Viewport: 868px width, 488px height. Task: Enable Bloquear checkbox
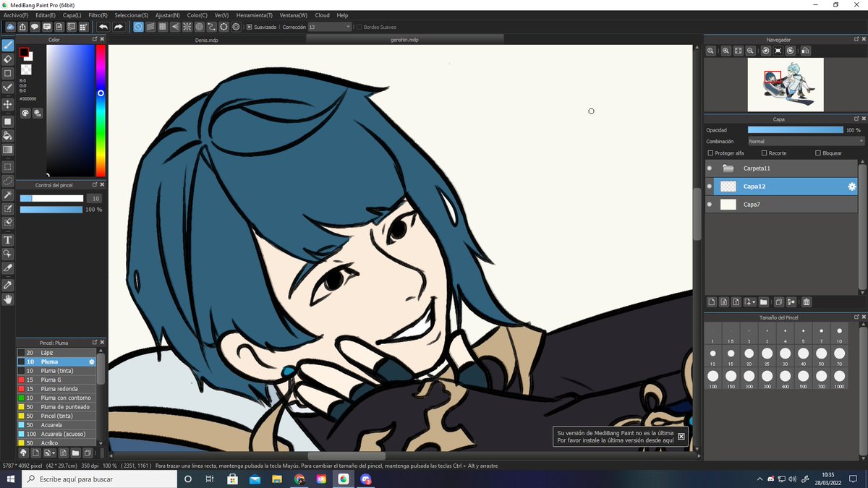818,153
